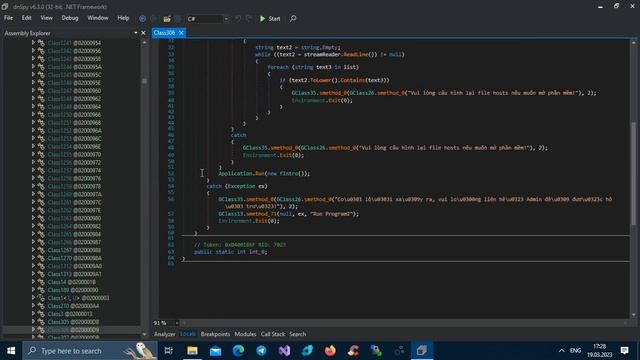Open the Windows Start menu
The height and width of the screenshot is (360, 640).
[11, 351]
